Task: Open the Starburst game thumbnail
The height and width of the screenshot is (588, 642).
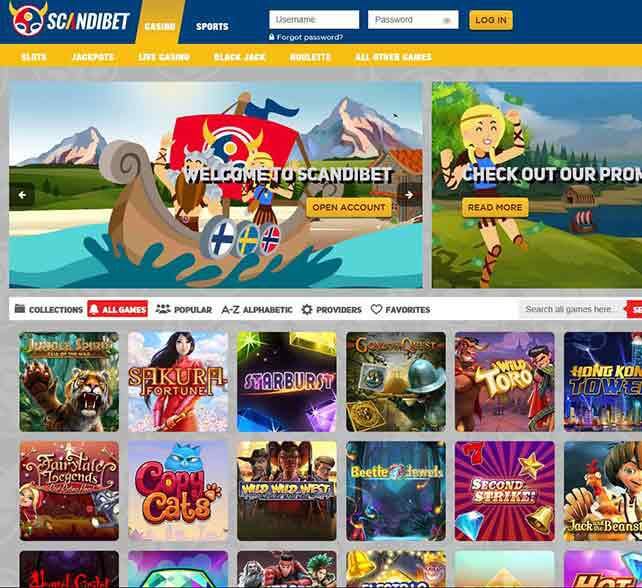Action: point(287,382)
